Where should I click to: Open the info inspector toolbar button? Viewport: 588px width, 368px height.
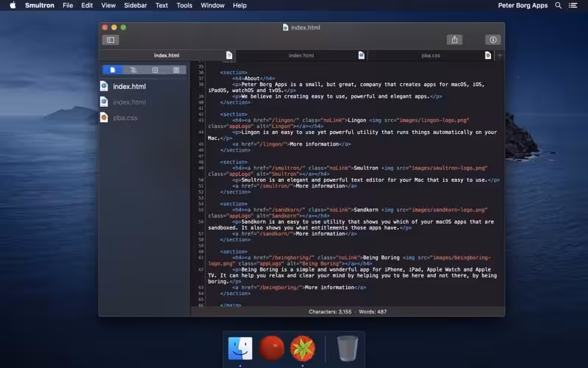click(x=492, y=40)
